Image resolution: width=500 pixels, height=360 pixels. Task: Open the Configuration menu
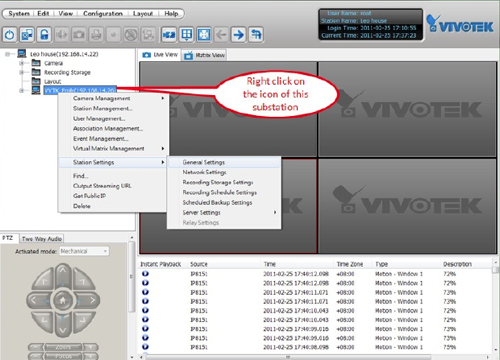[103, 13]
